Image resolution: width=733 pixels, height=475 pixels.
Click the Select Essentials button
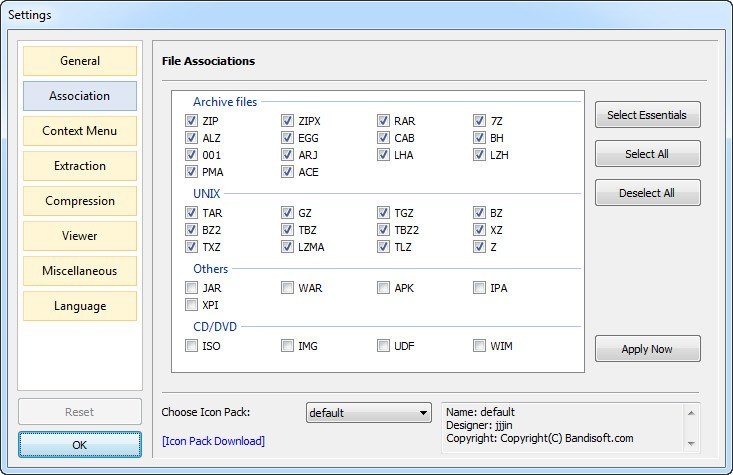tap(647, 115)
